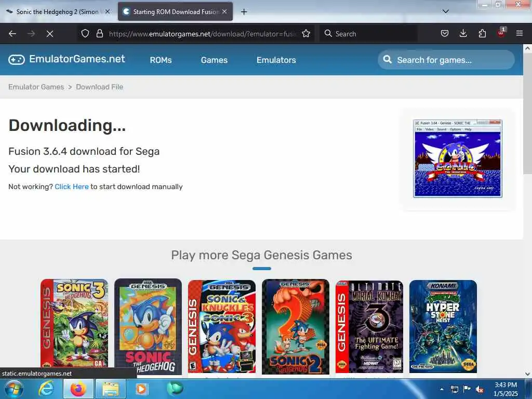The width and height of the screenshot is (532, 399).
Task: Open the Firefox downloads panel
Action: click(463, 33)
